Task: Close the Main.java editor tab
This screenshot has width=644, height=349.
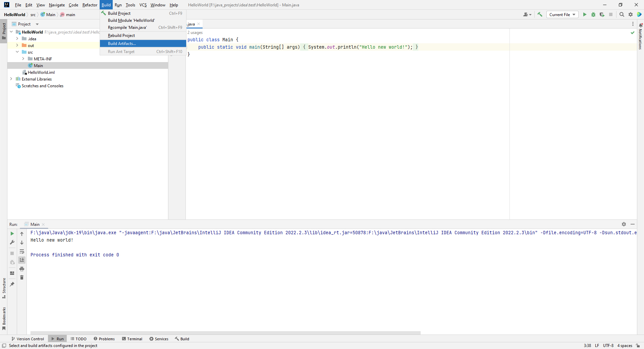Action: pyautogui.click(x=199, y=24)
